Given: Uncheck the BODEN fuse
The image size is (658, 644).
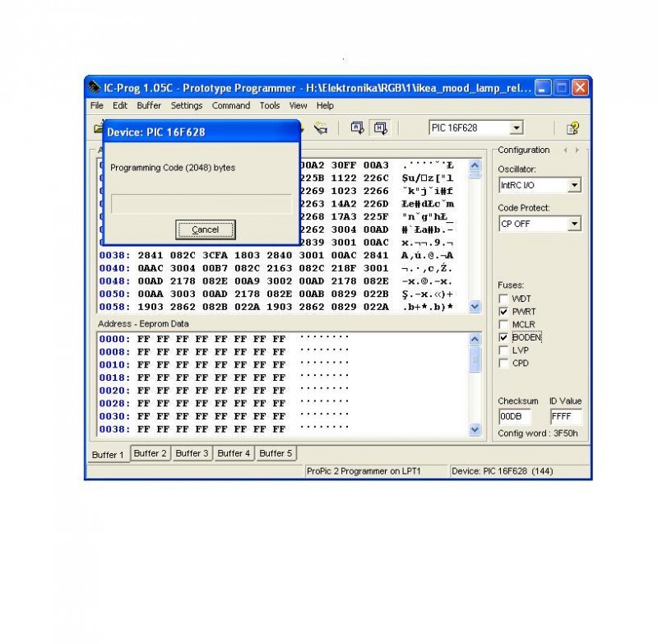Looking at the screenshot, I should [503, 337].
